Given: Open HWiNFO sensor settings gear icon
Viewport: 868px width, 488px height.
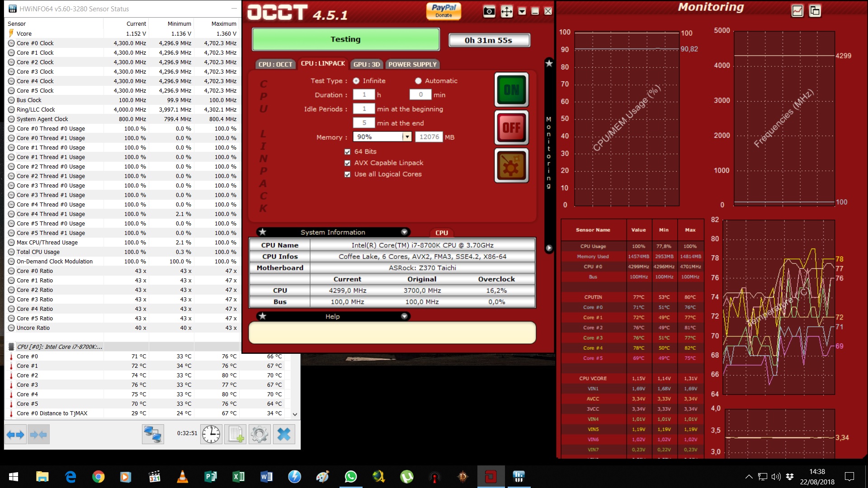Looking at the screenshot, I should (259, 435).
